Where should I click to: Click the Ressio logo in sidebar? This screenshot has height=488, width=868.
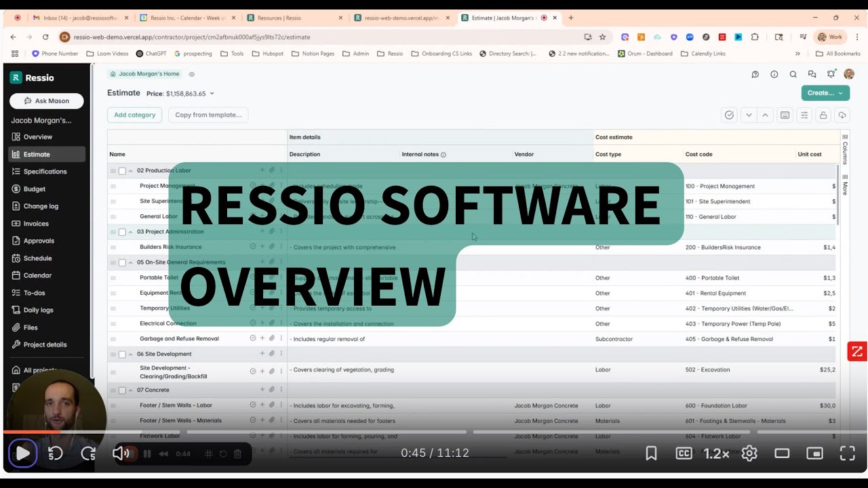(32, 78)
